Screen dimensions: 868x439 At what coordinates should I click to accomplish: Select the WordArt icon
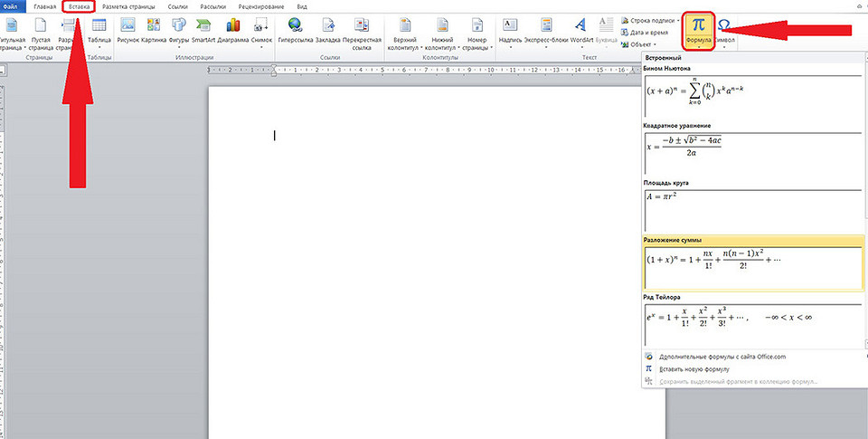click(583, 29)
